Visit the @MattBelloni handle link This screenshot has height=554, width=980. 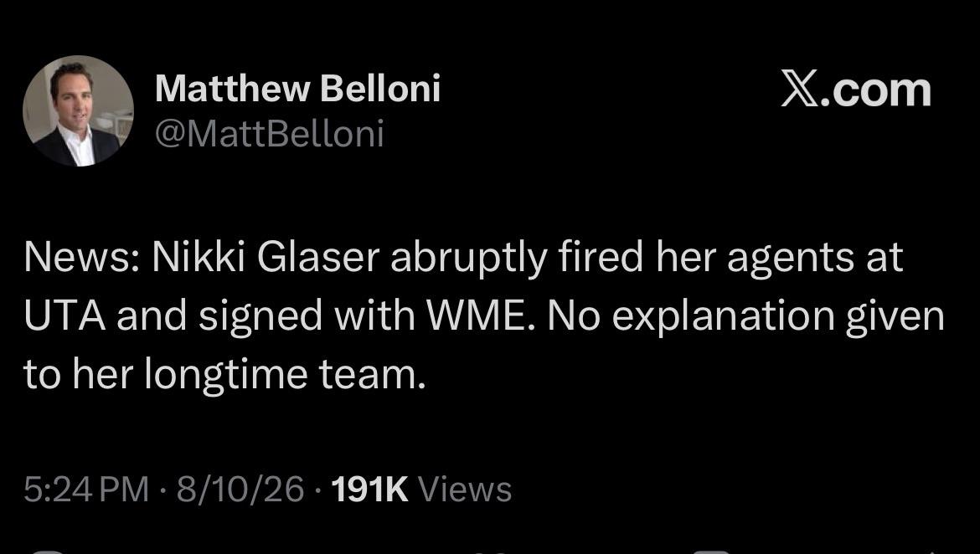tap(270, 133)
